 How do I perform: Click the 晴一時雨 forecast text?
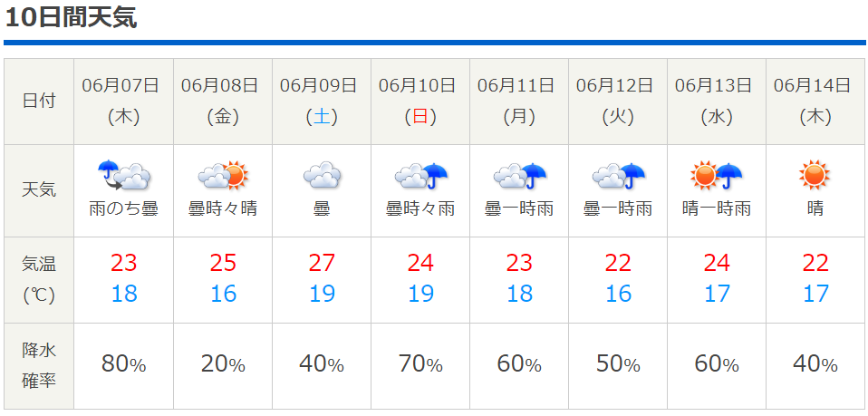tap(717, 208)
